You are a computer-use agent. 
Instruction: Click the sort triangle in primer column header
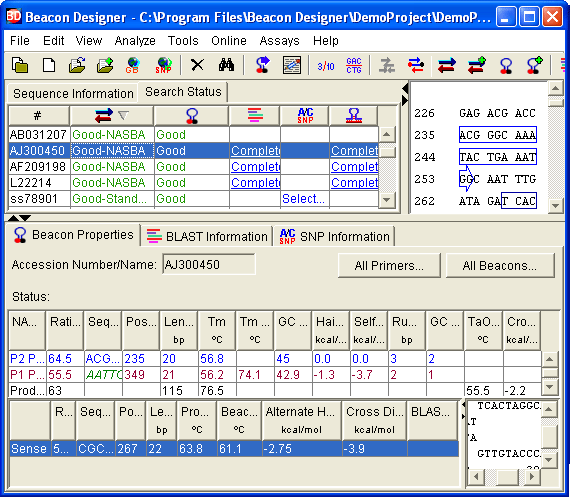(124, 116)
